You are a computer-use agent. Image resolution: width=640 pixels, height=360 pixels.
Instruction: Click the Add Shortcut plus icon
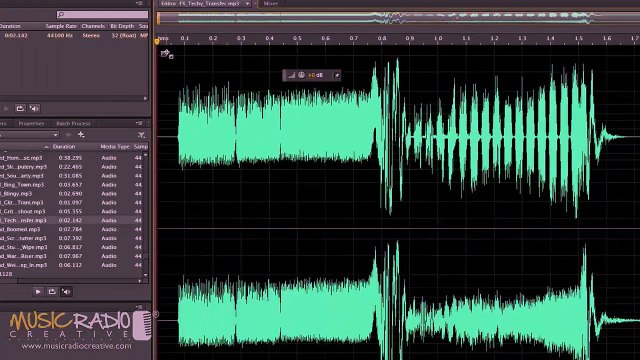(81, 134)
